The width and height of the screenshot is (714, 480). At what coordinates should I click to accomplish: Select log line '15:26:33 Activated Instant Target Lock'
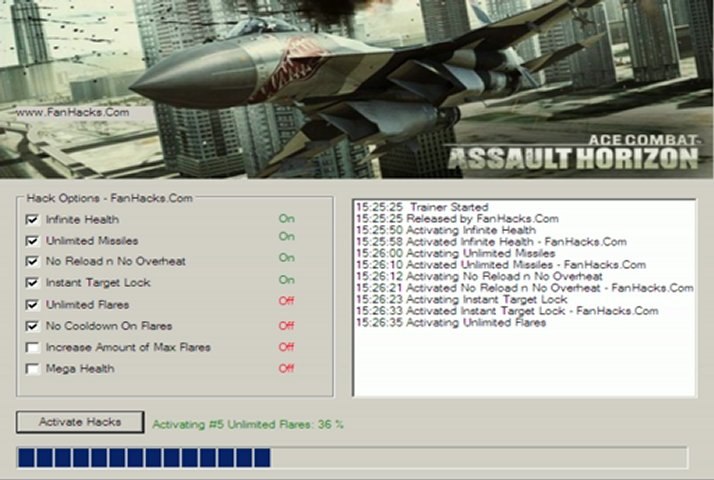point(507,311)
